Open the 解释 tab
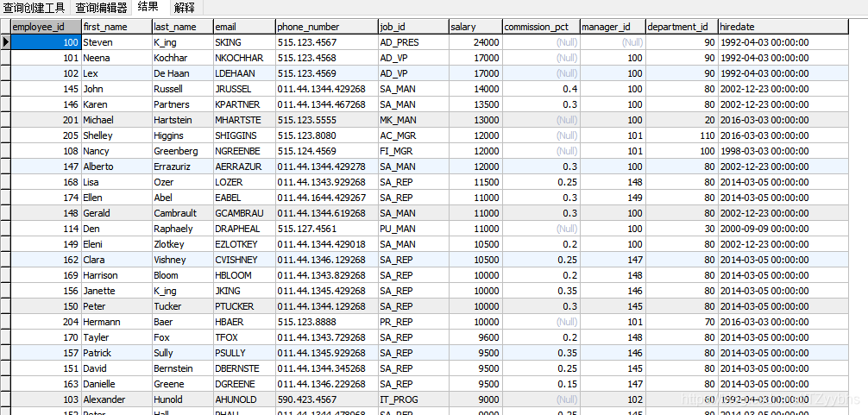Image resolution: width=868 pixels, height=415 pixels. [x=185, y=8]
